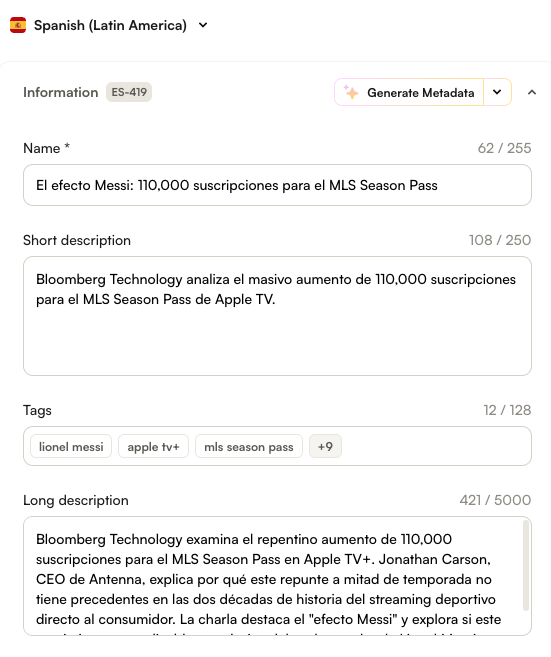This screenshot has width=551, height=657.
Task: Click the Short description label
Action: click(77, 241)
